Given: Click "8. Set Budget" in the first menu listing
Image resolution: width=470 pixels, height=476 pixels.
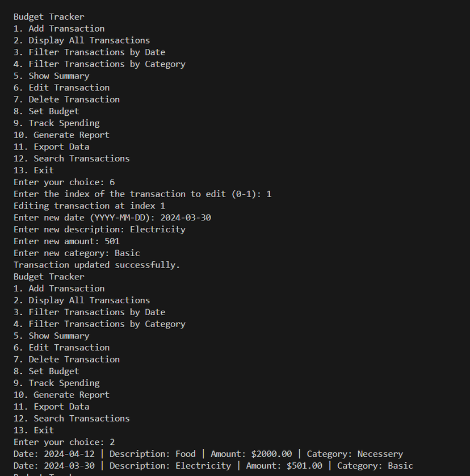Looking at the screenshot, I should [47, 111].
